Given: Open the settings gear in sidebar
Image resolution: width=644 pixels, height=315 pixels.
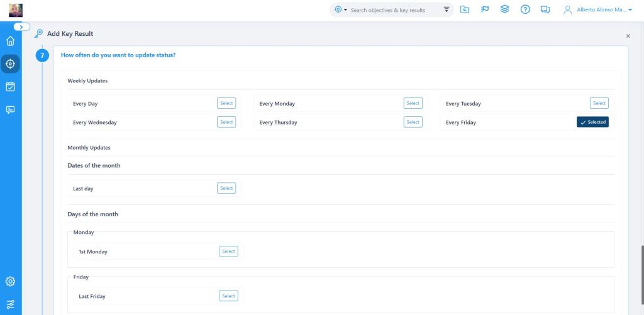Looking at the screenshot, I should [x=10, y=281].
